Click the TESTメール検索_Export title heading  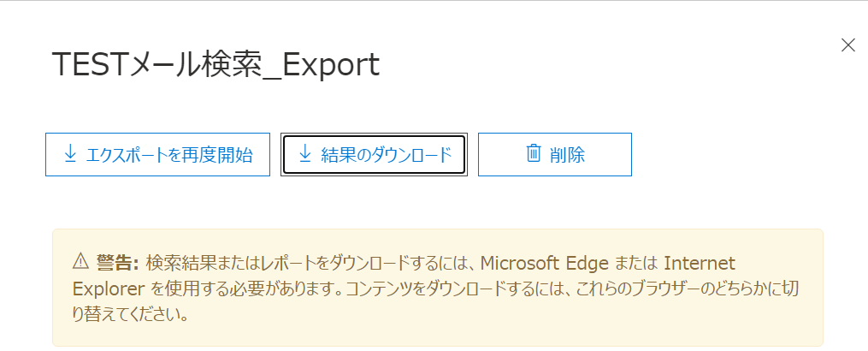(216, 65)
